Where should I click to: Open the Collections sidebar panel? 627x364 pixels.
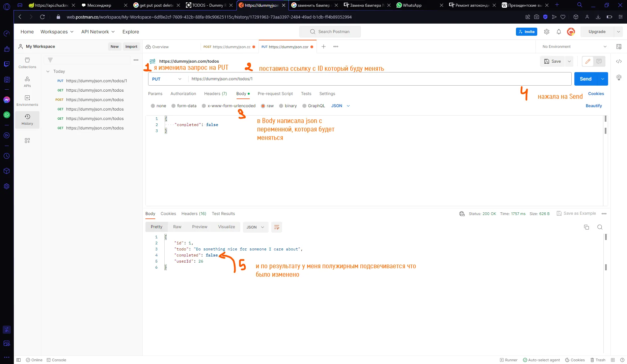tap(27, 63)
